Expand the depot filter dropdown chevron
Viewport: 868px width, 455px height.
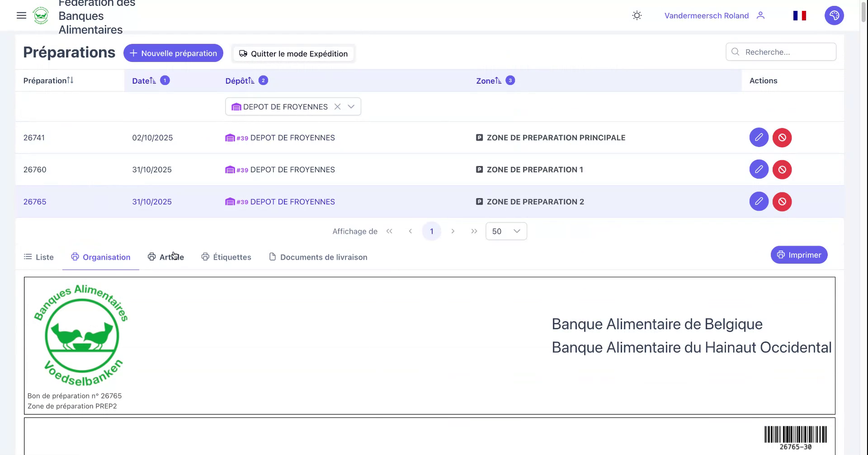click(351, 107)
